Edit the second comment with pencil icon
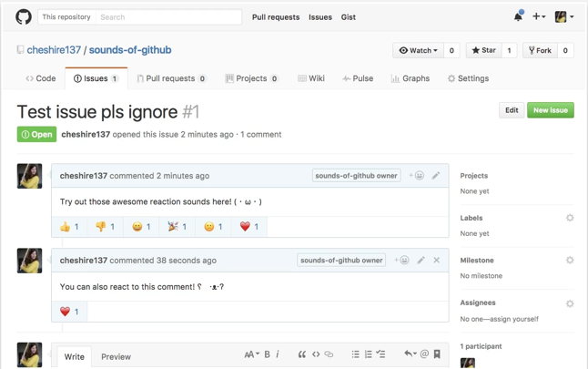 (x=421, y=260)
